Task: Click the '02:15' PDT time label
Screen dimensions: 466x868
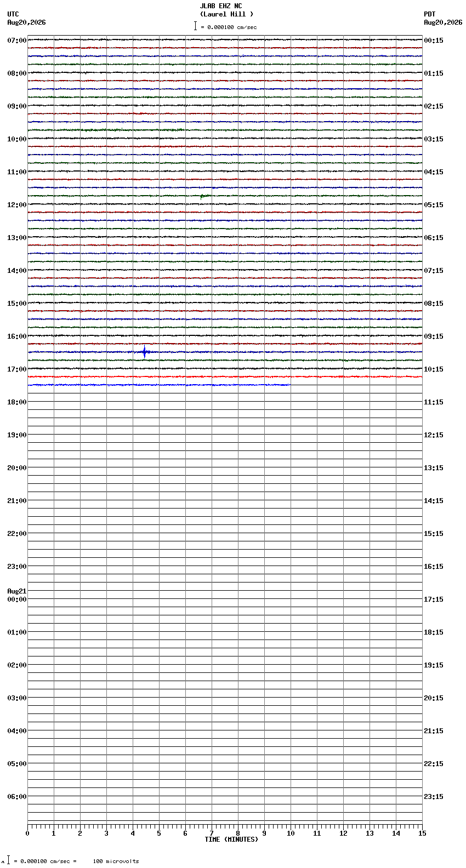Action: pyautogui.click(x=434, y=106)
